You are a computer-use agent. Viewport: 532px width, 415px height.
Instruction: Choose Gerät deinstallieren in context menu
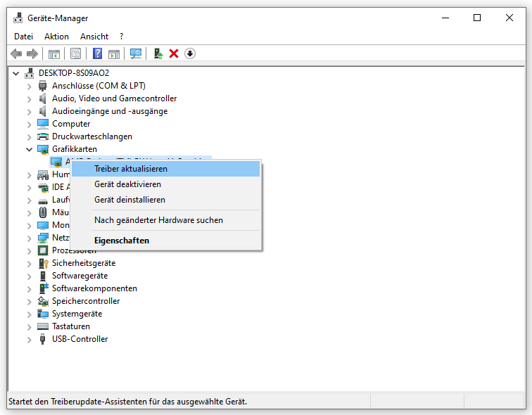pyautogui.click(x=165, y=200)
